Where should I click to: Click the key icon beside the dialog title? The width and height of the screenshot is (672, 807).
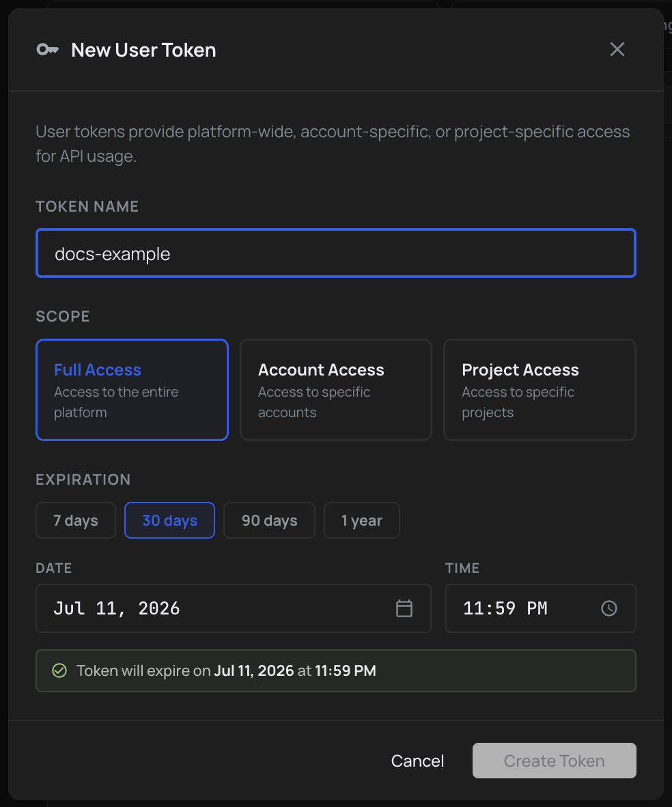tap(47, 49)
